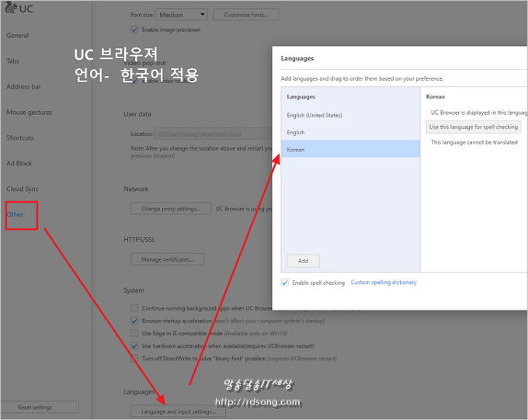Open the Custom spelling dictionary link

click(384, 283)
